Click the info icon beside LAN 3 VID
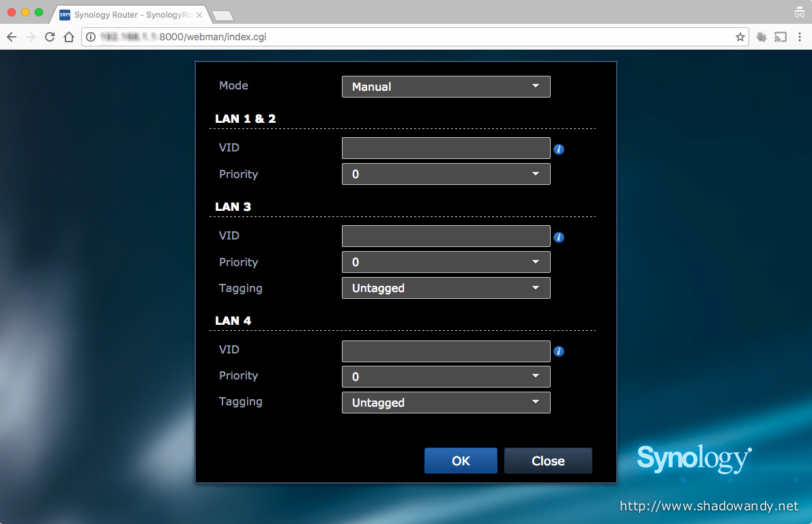 click(559, 237)
